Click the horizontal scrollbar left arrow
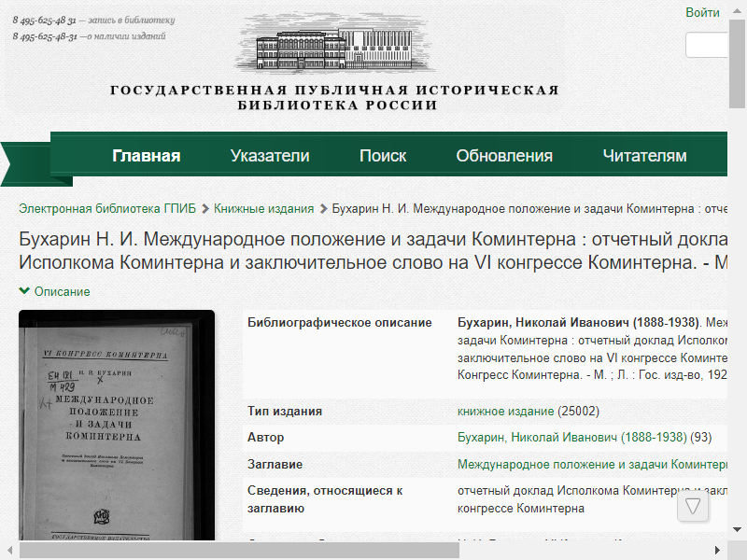 pyautogui.click(x=9, y=550)
